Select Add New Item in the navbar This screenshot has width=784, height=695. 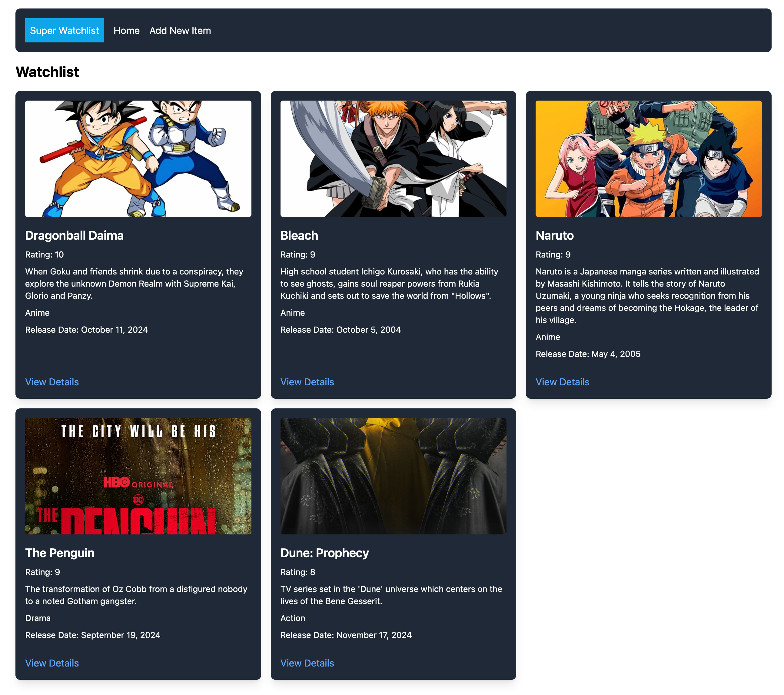(x=180, y=31)
